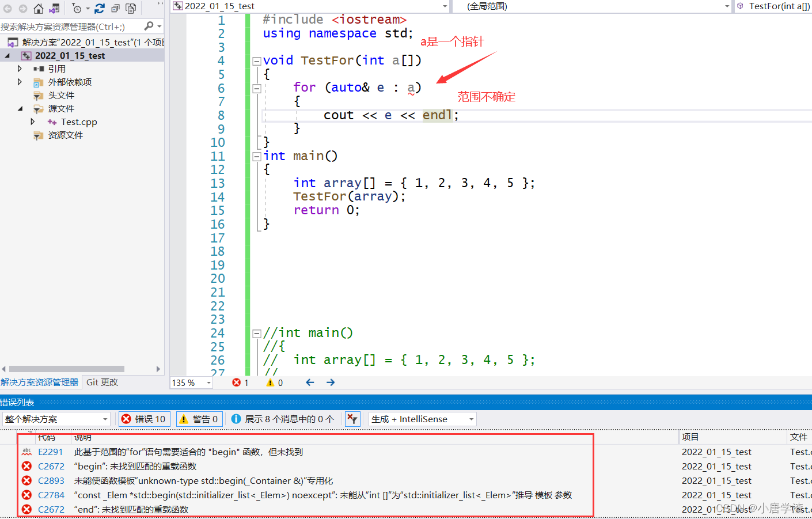Viewport: 812px width, 519px height.
Task: Click the scrollbar right arrow in Solution Explorer
Action: [x=158, y=369]
